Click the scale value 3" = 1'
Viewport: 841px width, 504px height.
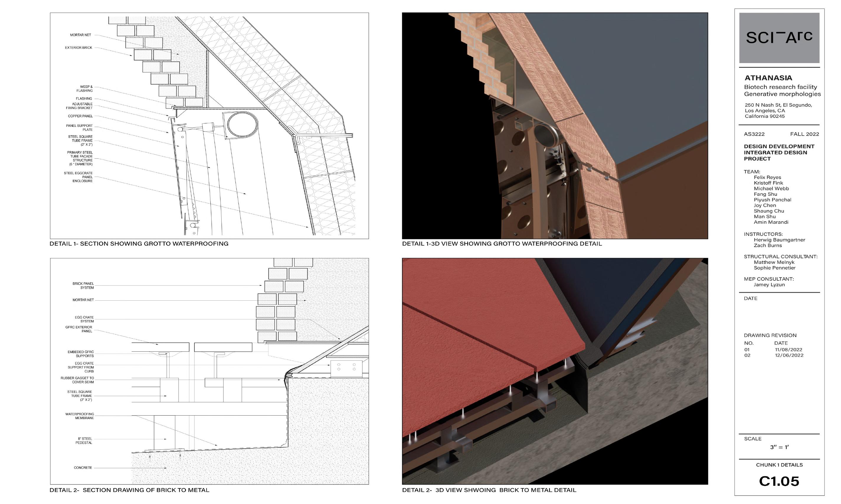(779, 447)
